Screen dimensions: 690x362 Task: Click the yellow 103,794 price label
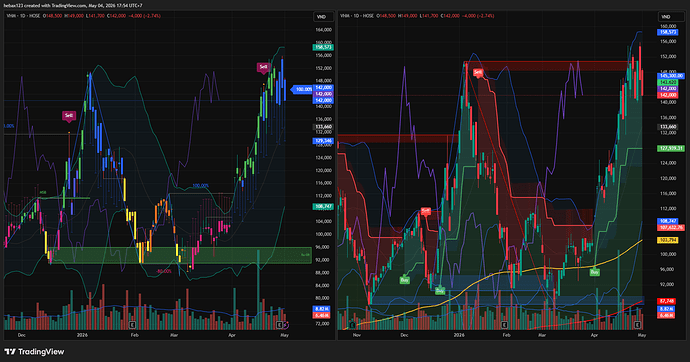click(x=667, y=240)
